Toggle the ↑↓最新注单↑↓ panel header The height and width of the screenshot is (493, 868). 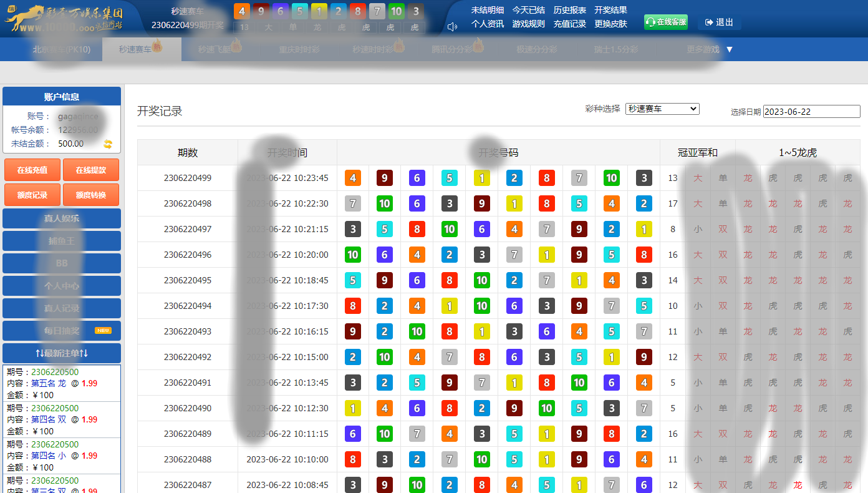[x=62, y=353]
